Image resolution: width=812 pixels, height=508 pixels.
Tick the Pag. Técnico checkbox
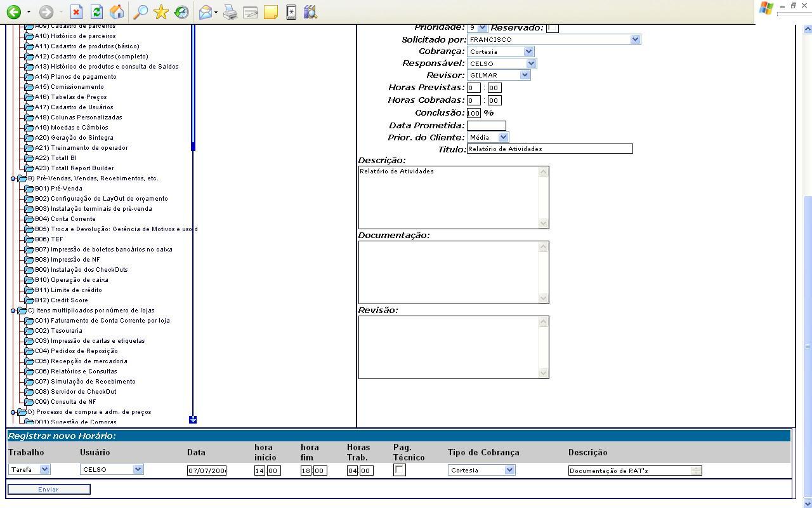[x=400, y=470]
